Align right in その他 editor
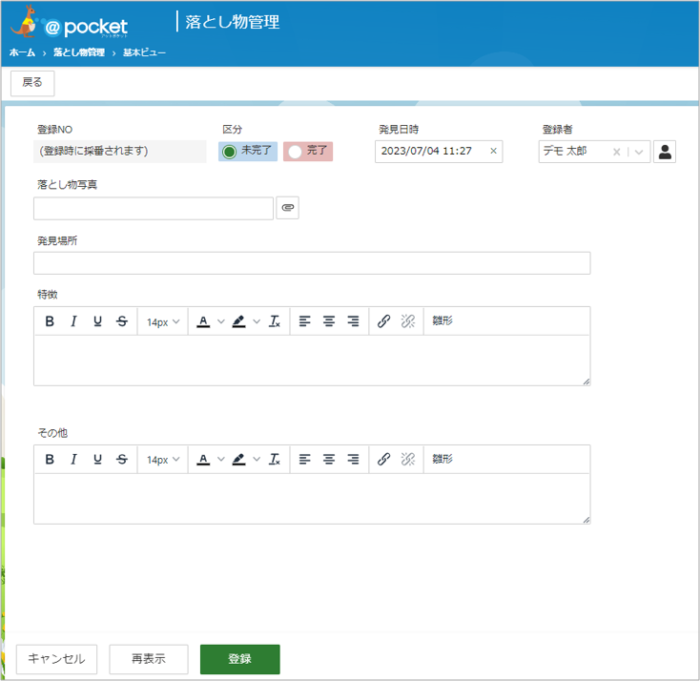 point(353,459)
